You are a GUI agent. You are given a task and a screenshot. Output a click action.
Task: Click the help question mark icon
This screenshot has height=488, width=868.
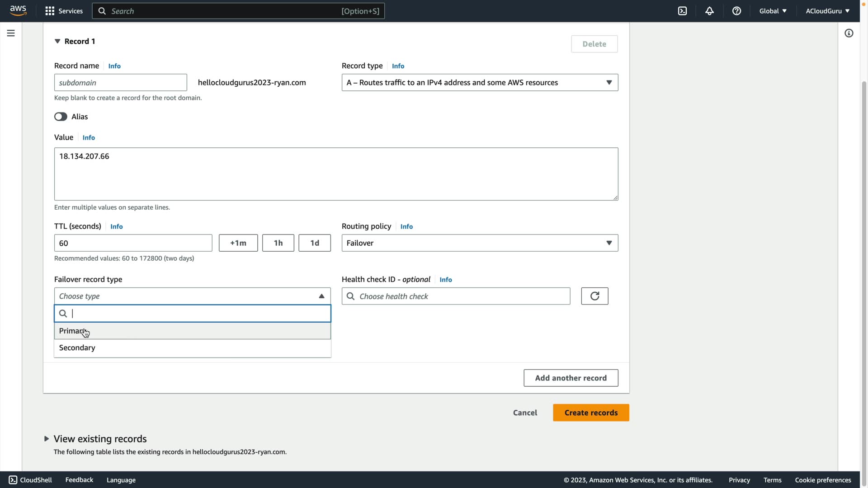[x=736, y=11]
